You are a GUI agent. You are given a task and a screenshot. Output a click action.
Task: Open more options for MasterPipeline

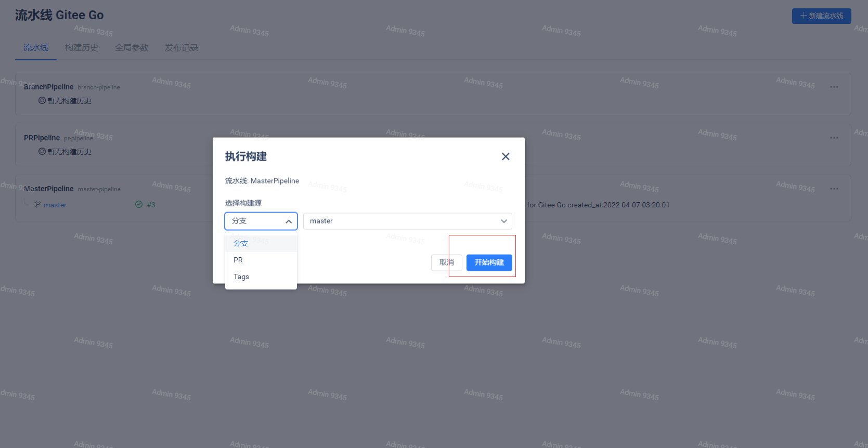click(834, 189)
